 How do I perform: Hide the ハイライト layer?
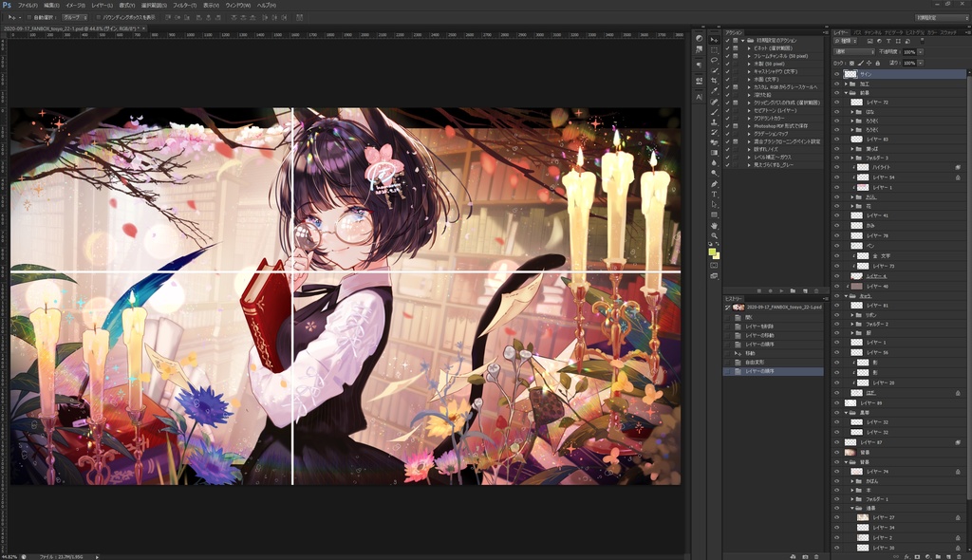pos(837,167)
